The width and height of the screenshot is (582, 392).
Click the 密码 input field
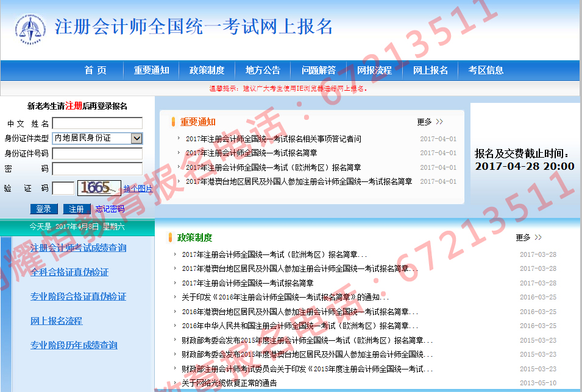tap(97, 169)
